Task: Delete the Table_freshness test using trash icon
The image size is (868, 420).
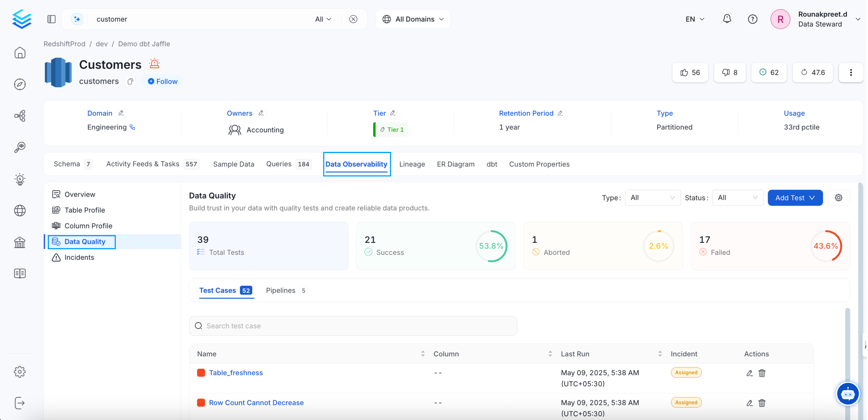Action: pyautogui.click(x=762, y=373)
